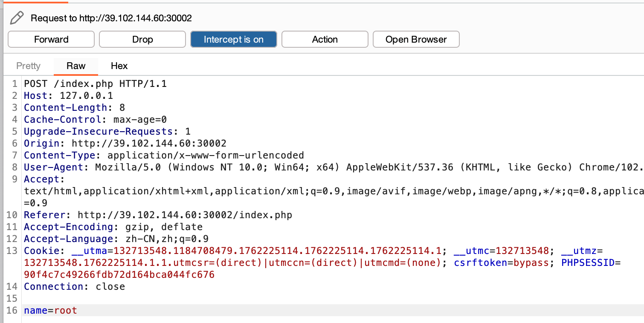Click the Content-Type header line
Image resolution: width=644 pixels, height=323 pixels.
click(x=164, y=156)
